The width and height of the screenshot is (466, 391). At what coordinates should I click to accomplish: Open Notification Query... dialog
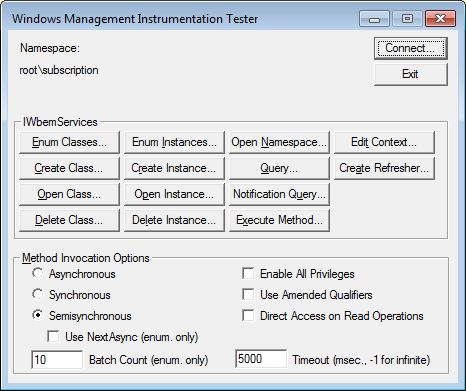point(279,194)
